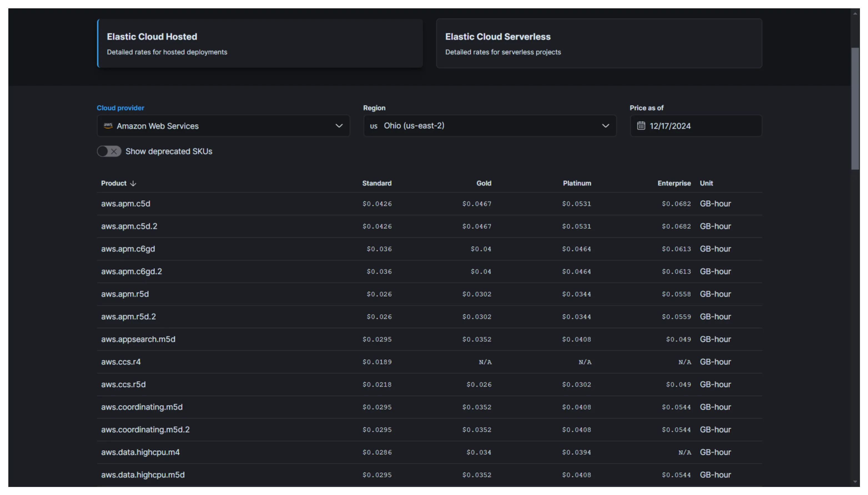Click the Platinum column header
The height and width of the screenshot is (495, 868).
point(577,183)
